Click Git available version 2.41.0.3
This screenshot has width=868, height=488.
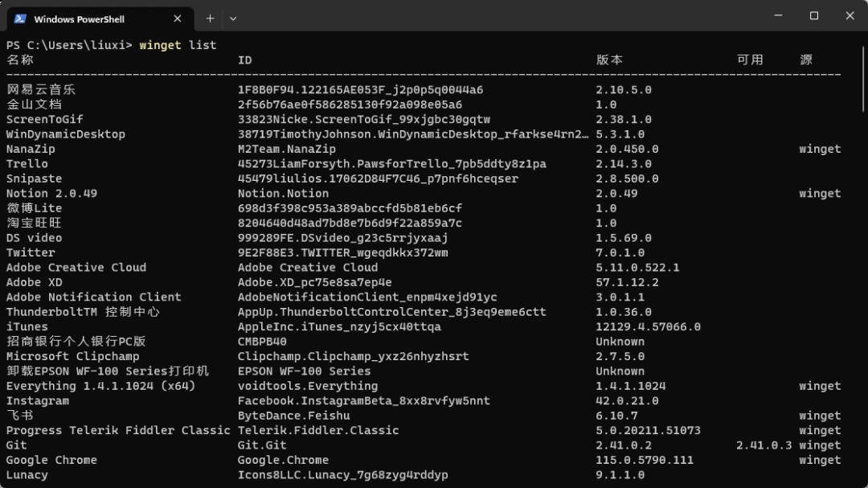pos(764,445)
